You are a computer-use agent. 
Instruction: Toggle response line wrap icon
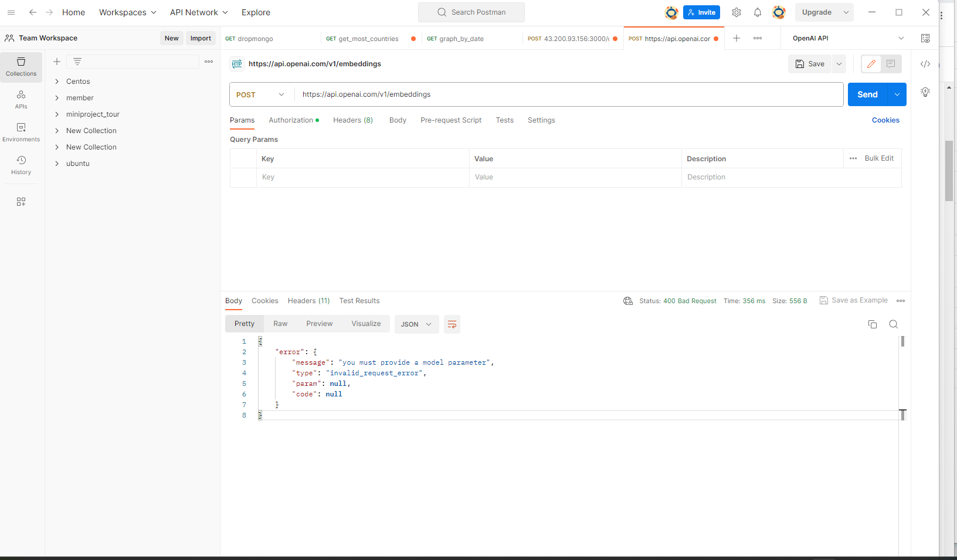(x=452, y=324)
